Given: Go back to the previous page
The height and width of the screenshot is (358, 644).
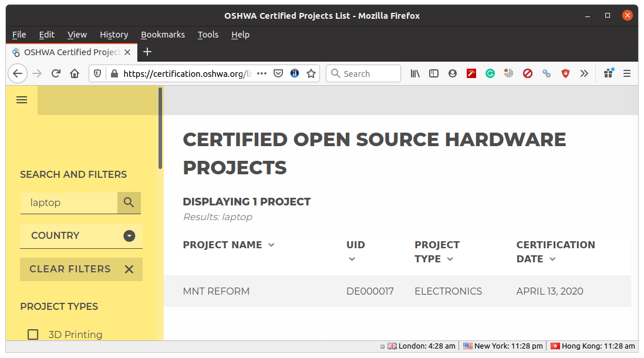Looking at the screenshot, I should 18,74.
